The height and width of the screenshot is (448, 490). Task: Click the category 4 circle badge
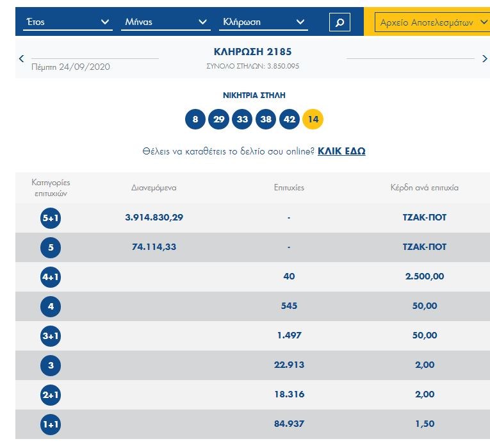coord(51,306)
